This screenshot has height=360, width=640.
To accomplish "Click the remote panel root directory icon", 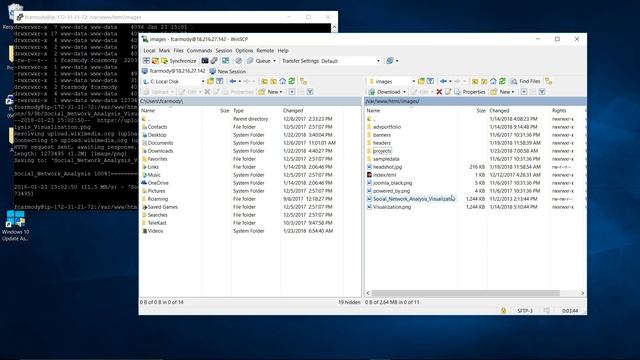I will (x=484, y=81).
